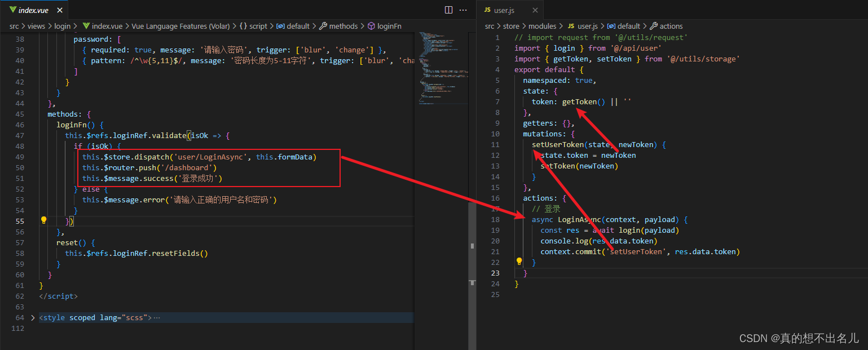Viewport: 868px width, 350px height.
Task: Split the index.vue editor to the right
Action: [448, 10]
